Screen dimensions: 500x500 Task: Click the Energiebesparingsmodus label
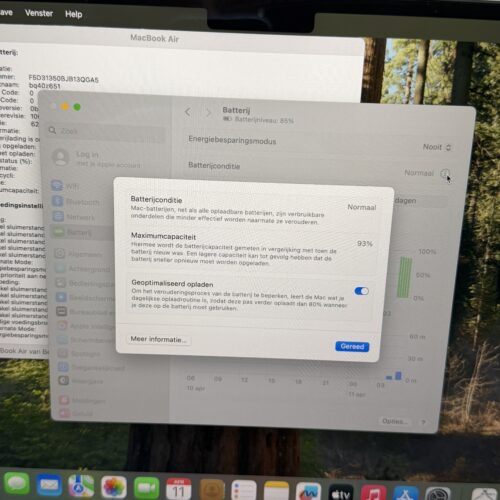(x=232, y=140)
